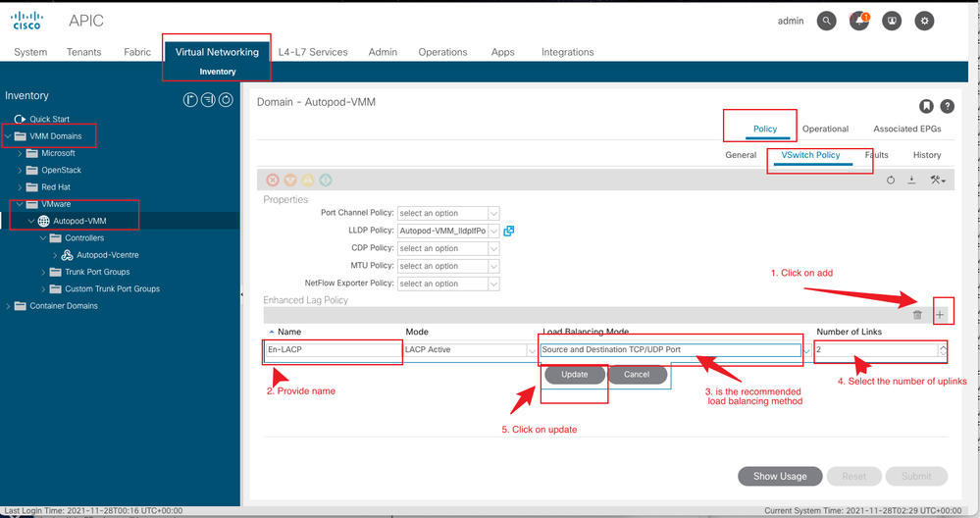Screen dimensions: 980x518
Task: Delete the selected Enhanced Lag Policy using trash icon
Action: click(917, 315)
